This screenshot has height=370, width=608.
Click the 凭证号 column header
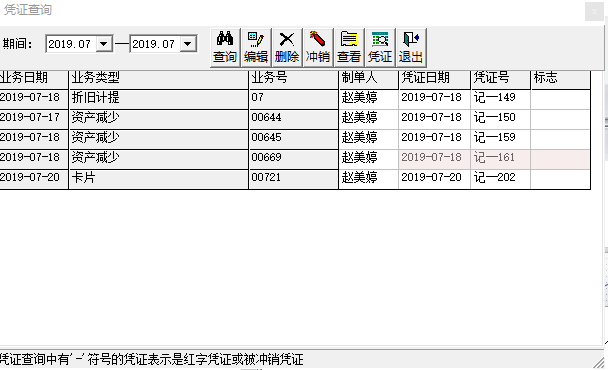pyautogui.click(x=500, y=79)
